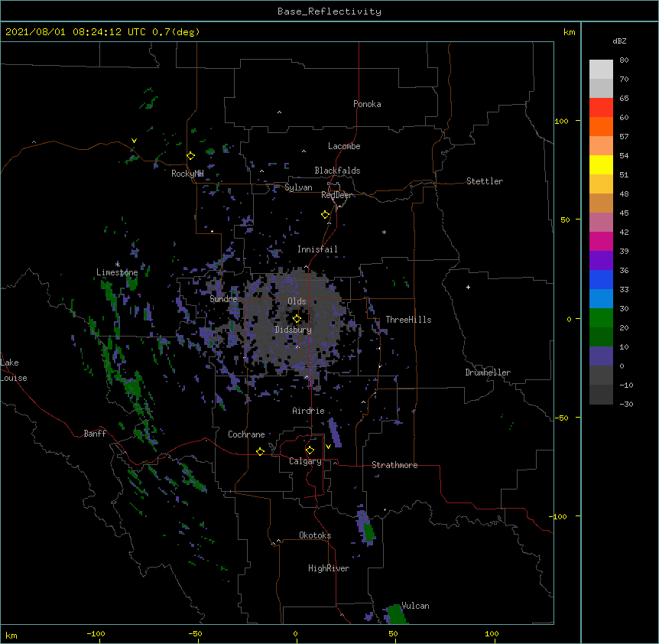
Task: Click the yellow diamond marker at Olds
Action: (297, 318)
